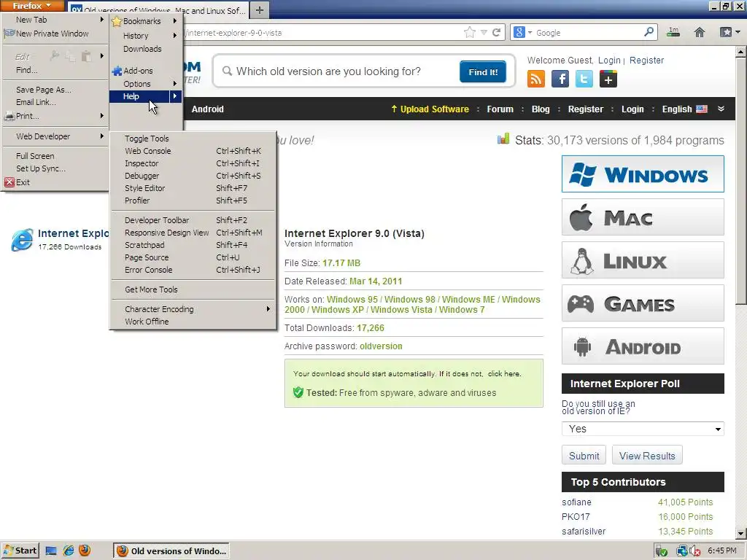Screen dimensions: 747x560
Task: Open the Web Developer submenu item
Action: click(55, 136)
